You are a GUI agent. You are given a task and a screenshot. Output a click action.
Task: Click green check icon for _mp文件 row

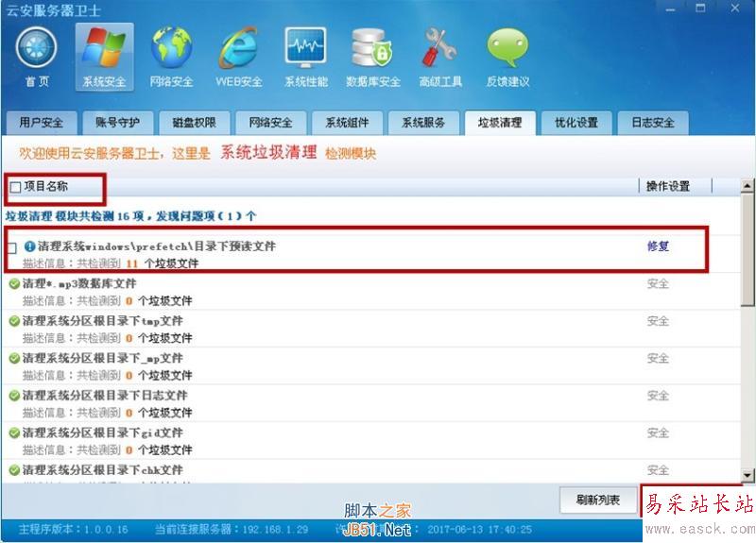pos(14,358)
